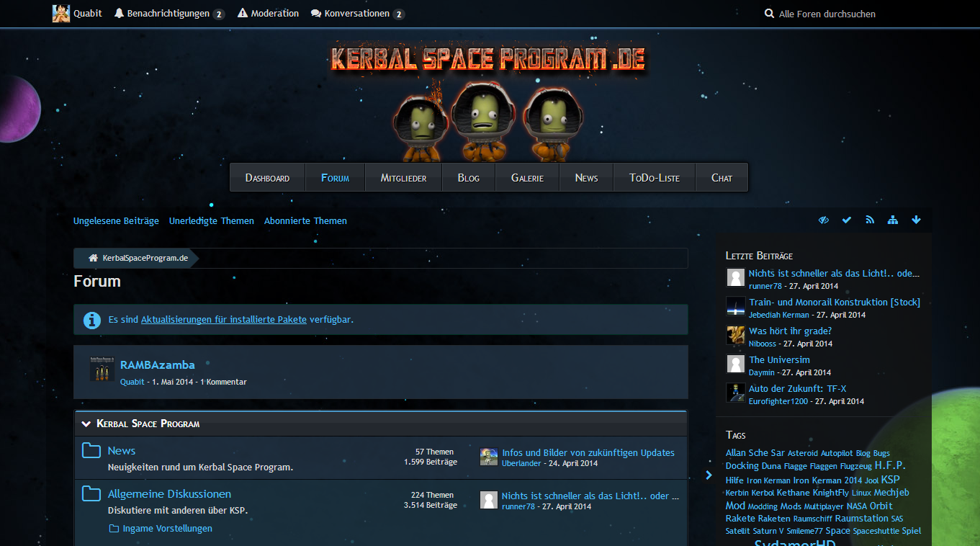Open the News forum folder icon
Image resolution: width=980 pixels, height=546 pixels.
pos(91,451)
